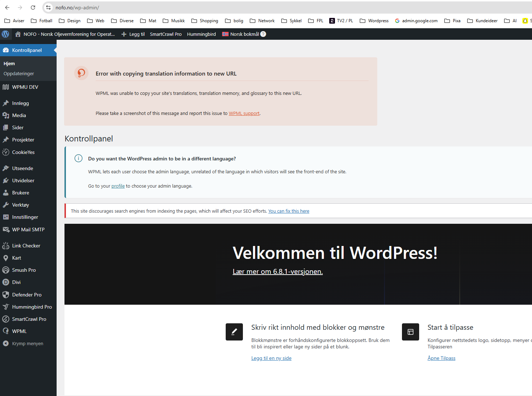Click the 'Åpne Tilpass' link
The height and width of the screenshot is (396, 532).
[441, 358]
